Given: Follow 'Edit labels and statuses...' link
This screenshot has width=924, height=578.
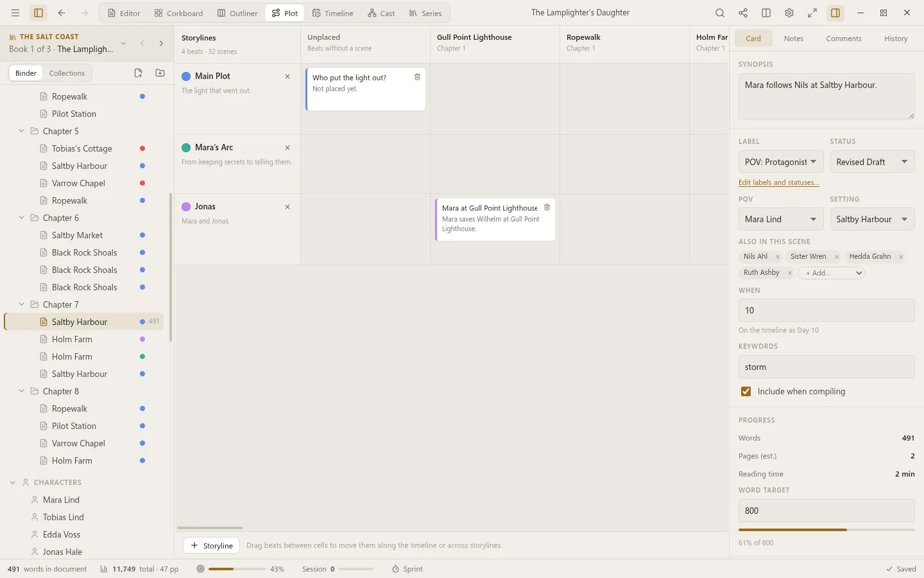Looking at the screenshot, I should [x=779, y=182].
